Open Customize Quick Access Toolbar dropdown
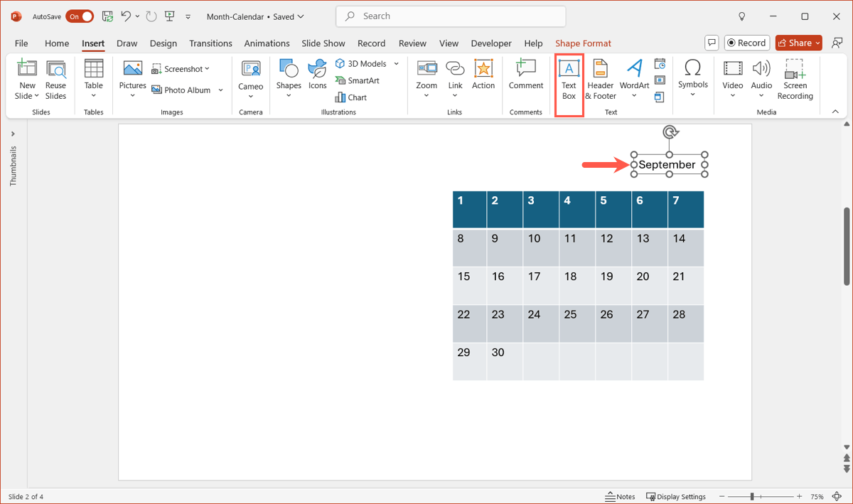 pyautogui.click(x=188, y=16)
